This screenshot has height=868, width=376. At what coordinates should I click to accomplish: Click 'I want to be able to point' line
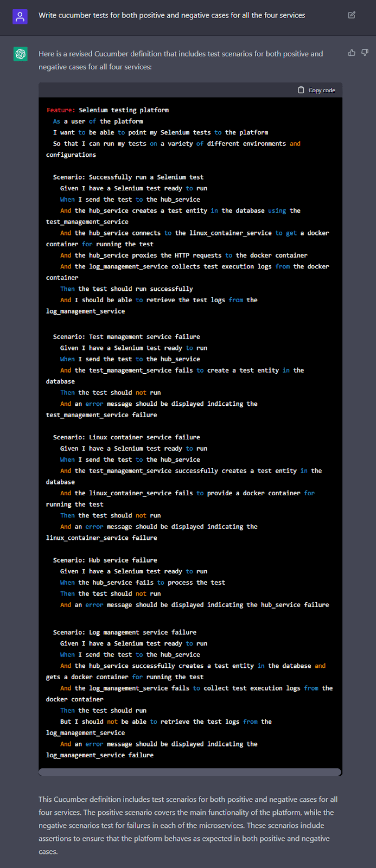[x=161, y=132]
